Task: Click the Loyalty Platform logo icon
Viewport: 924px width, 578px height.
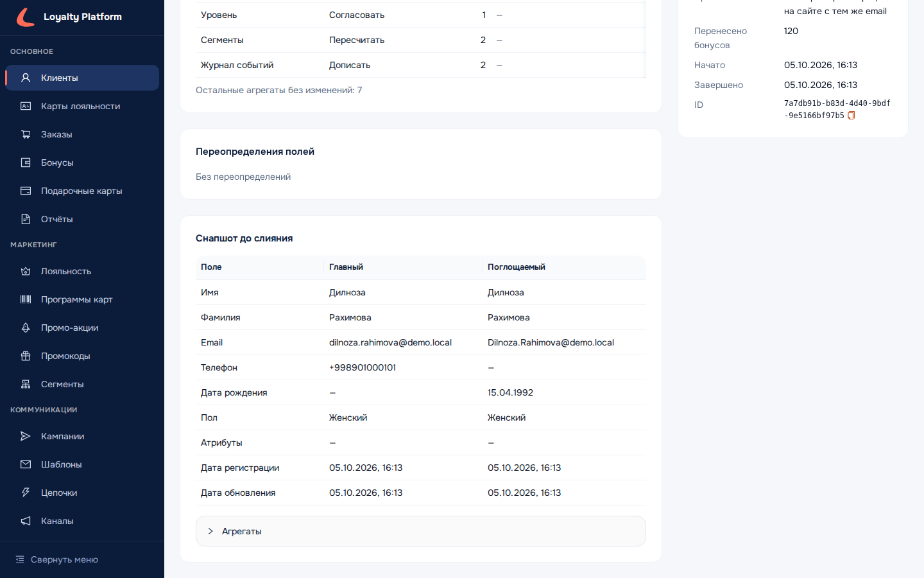Action: tap(26, 17)
